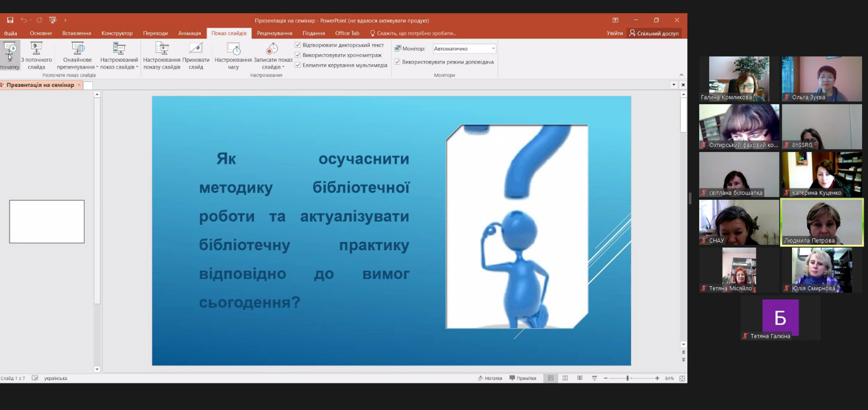Select Людмила Петрова's video tile
868x410 pixels.
(x=822, y=223)
